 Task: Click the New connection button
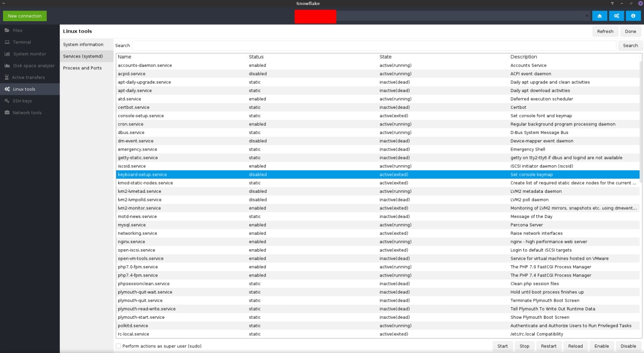pyautogui.click(x=25, y=16)
